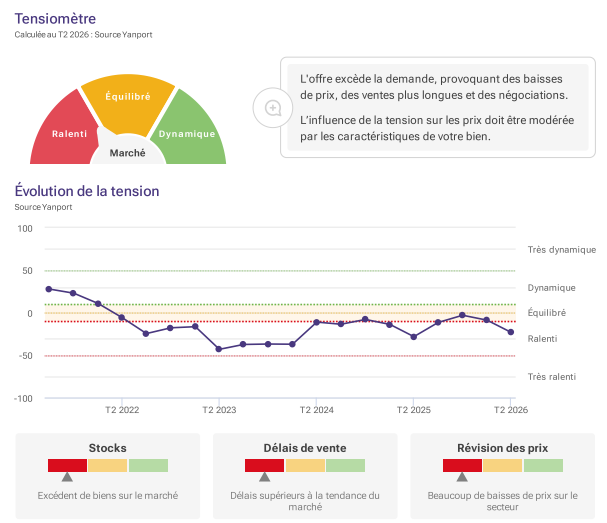The image size is (607, 523).
Task: Click 'Beaucoup de baisses de prix' text
Action: 502,501
